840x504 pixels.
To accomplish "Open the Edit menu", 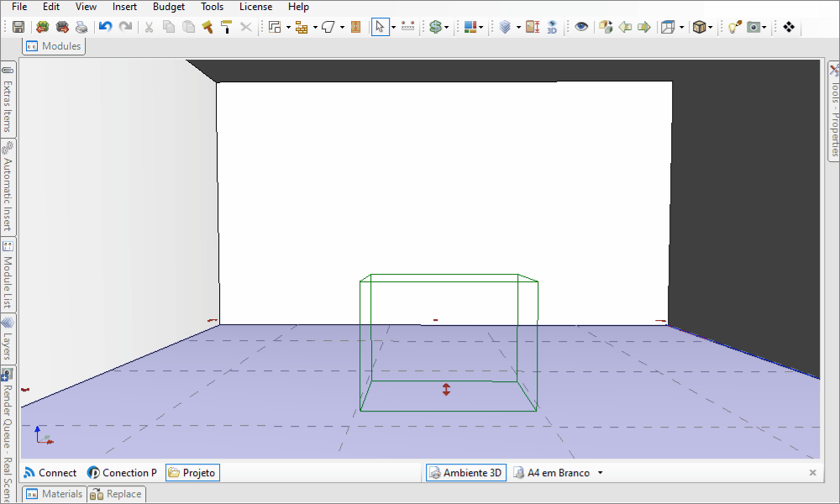I will coord(51,7).
